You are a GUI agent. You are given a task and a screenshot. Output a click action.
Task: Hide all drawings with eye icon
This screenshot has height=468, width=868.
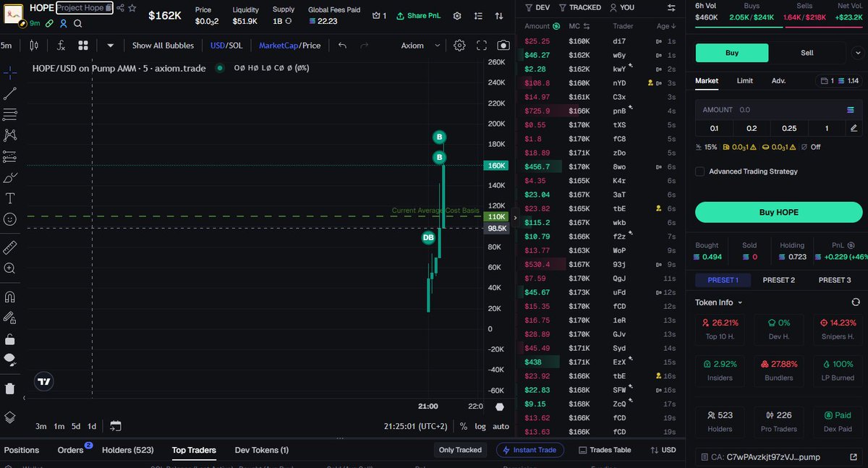10,359
